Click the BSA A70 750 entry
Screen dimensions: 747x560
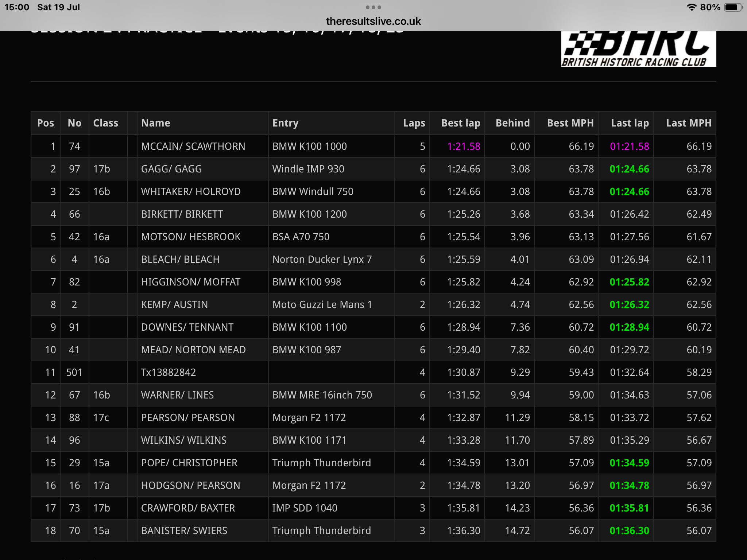[x=301, y=237]
